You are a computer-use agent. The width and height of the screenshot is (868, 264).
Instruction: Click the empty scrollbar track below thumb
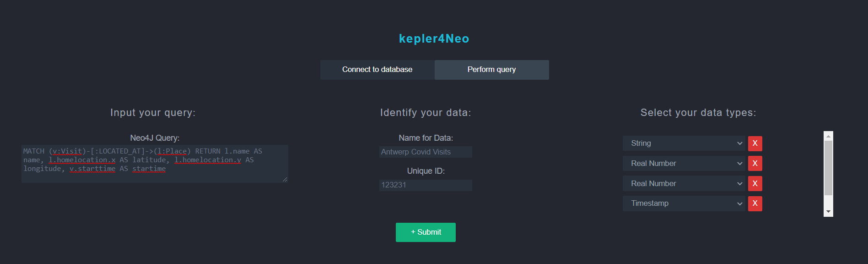(828, 202)
